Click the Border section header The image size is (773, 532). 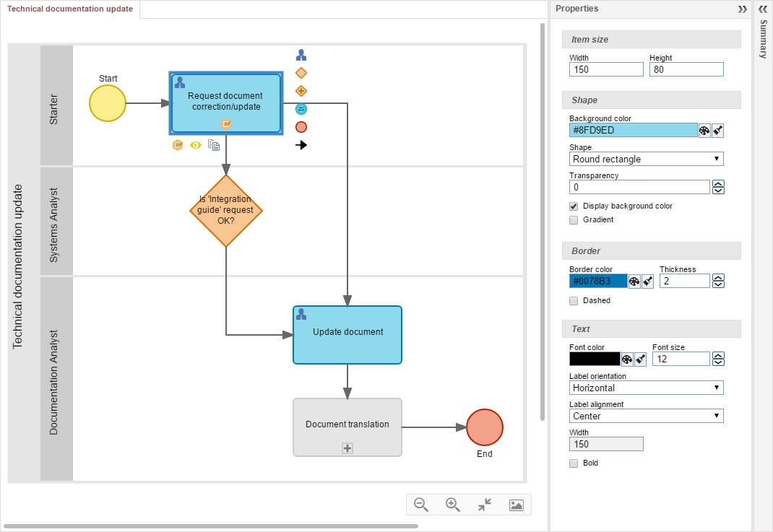click(651, 250)
